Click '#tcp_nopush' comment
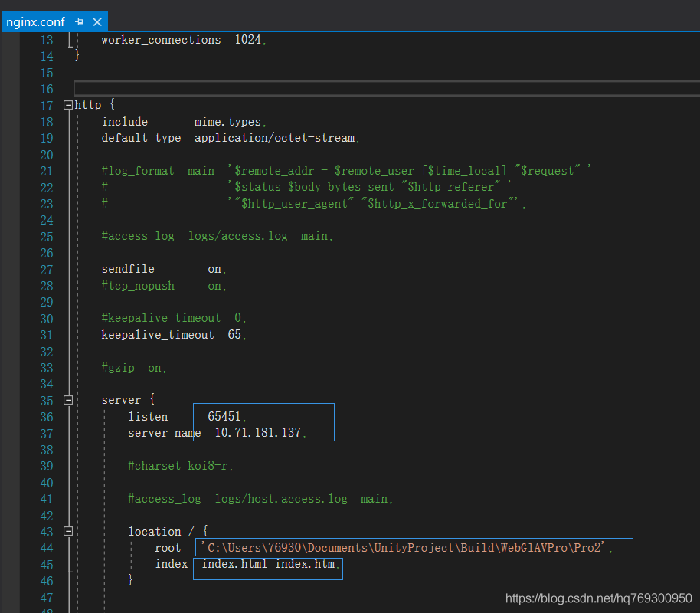Image resolution: width=700 pixels, height=613 pixels. tap(138, 286)
